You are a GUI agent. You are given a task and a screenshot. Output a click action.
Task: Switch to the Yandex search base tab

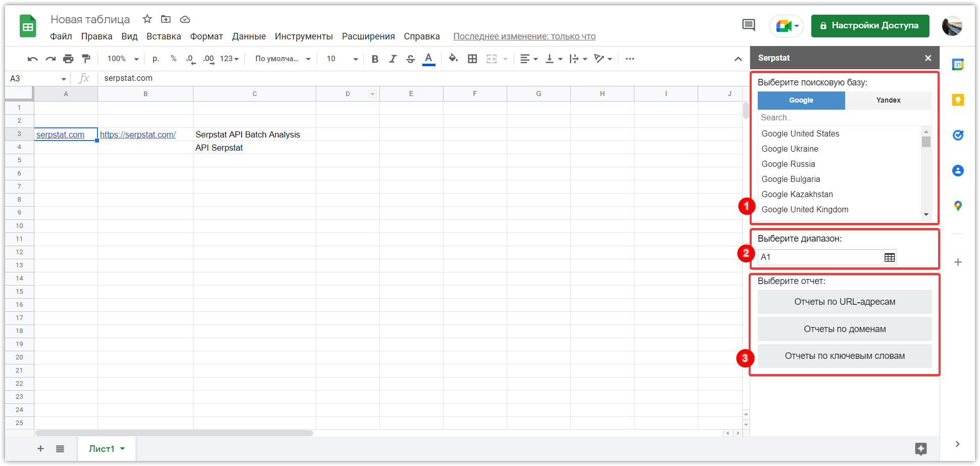(888, 100)
